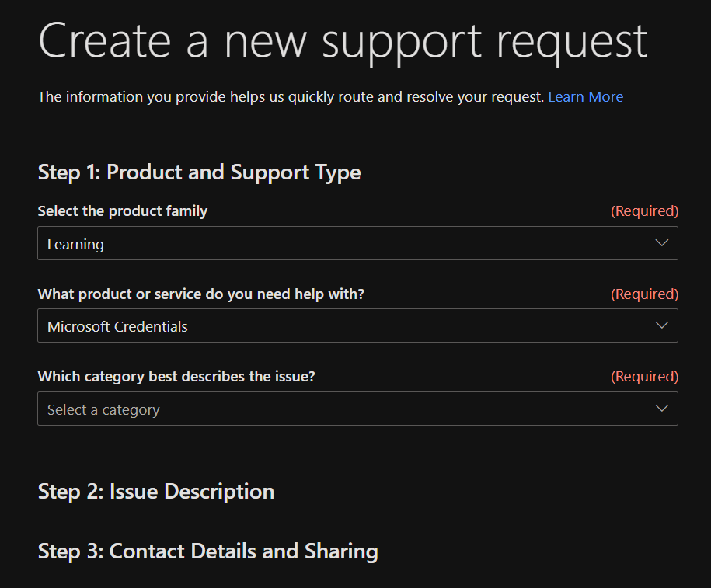Viewport: 711px width, 588px height.
Task: Open the product family dropdown showing Learning
Action: tap(357, 243)
